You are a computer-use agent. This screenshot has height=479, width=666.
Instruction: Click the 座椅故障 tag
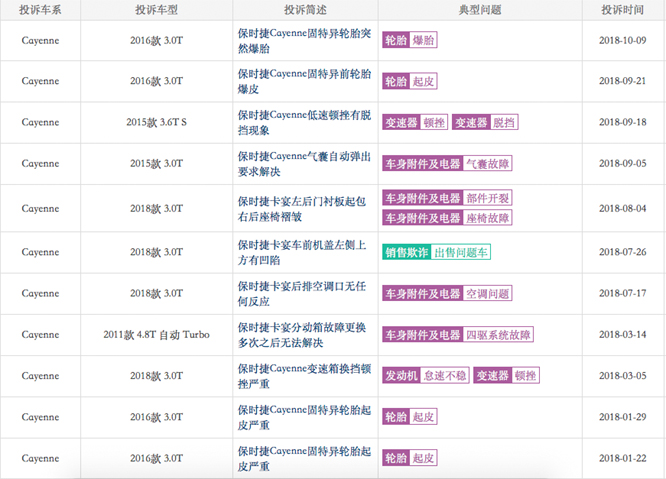(x=488, y=217)
